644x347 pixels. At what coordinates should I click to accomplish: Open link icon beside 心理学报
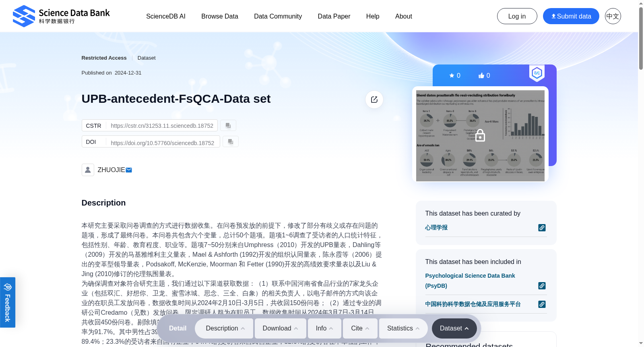(542, 228)
